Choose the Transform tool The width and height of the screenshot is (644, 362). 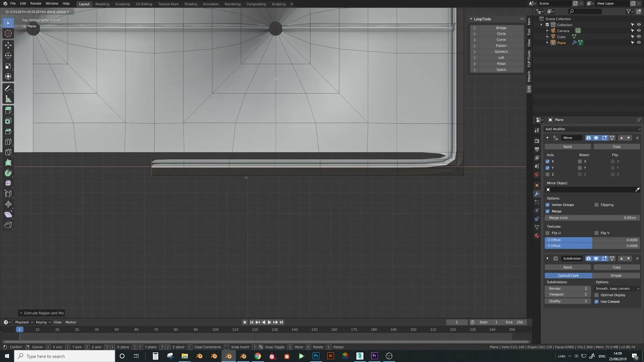click(x=8, y=76)
